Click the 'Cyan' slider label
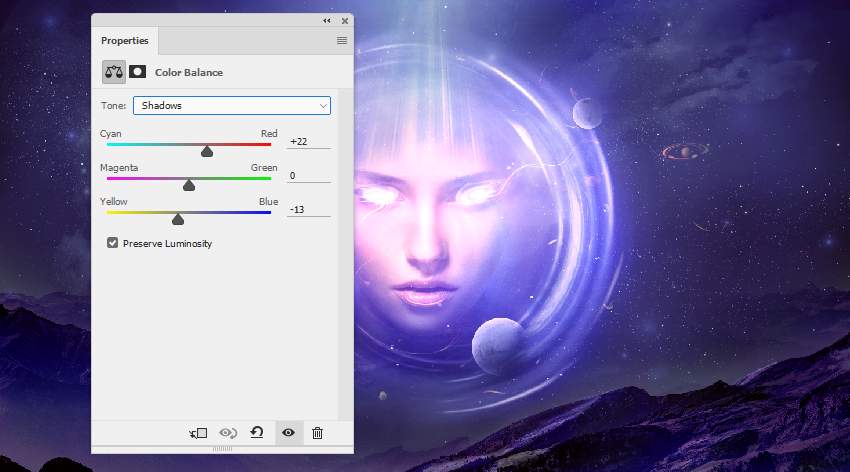The height and width of the screenshot is (472, 850). (111, 134)
